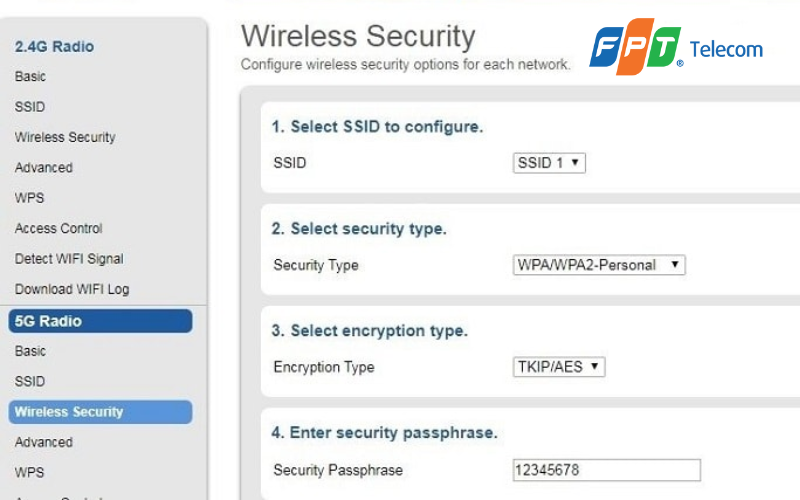The image size is (800, 500).
Task: Open the SSID 1 dropdown
Action: (x=549, y=163)
